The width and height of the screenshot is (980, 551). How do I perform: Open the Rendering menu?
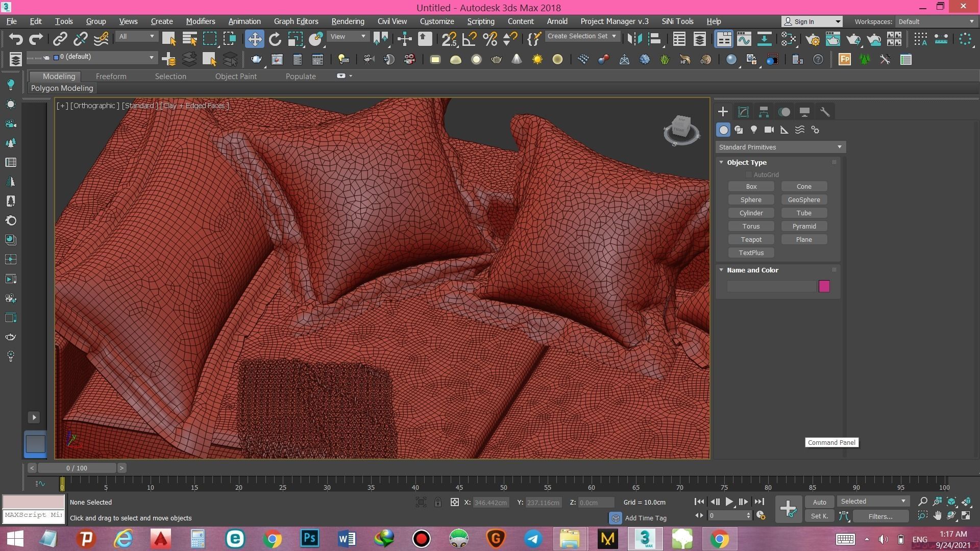pos(348,21)
